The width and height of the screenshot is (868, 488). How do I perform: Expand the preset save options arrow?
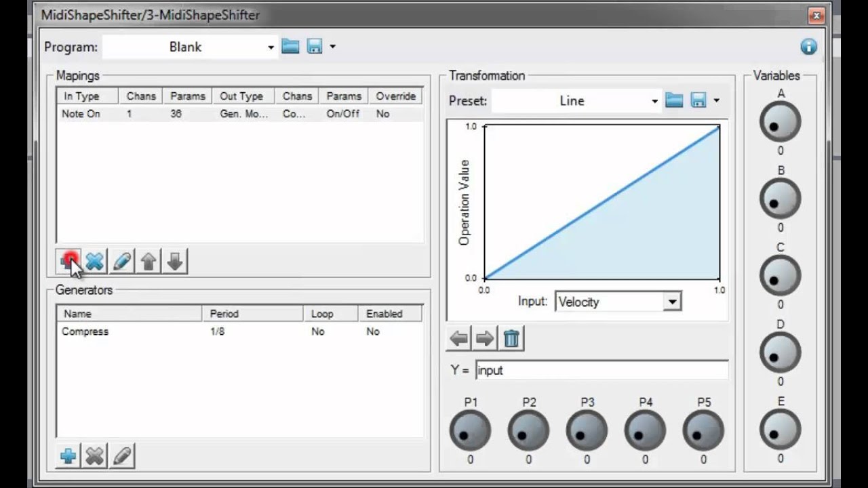[716, 101]
